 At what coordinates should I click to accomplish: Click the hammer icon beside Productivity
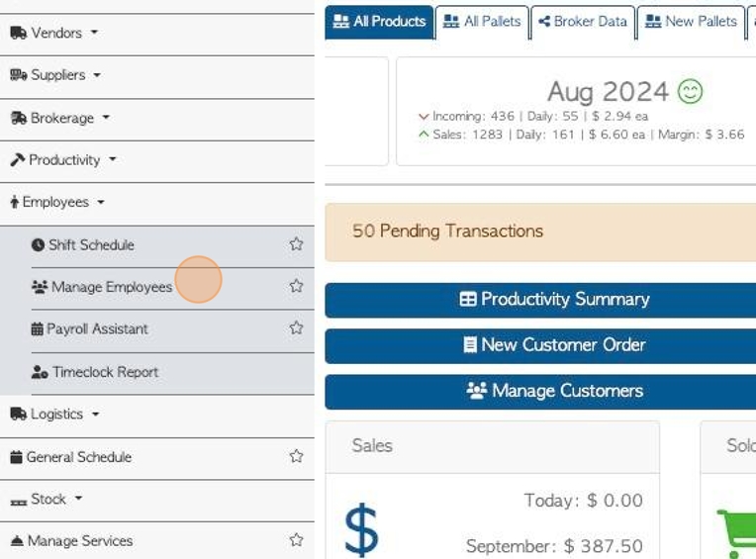18,159
